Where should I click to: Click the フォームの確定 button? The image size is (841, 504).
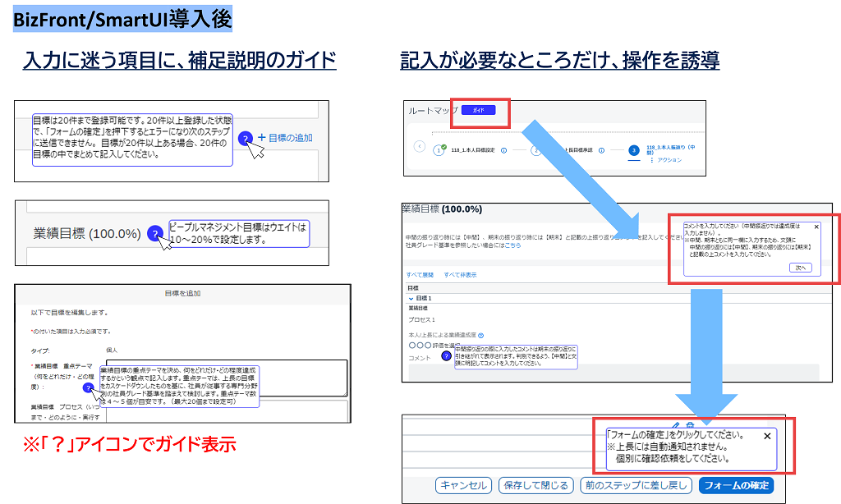pos(736,485)
